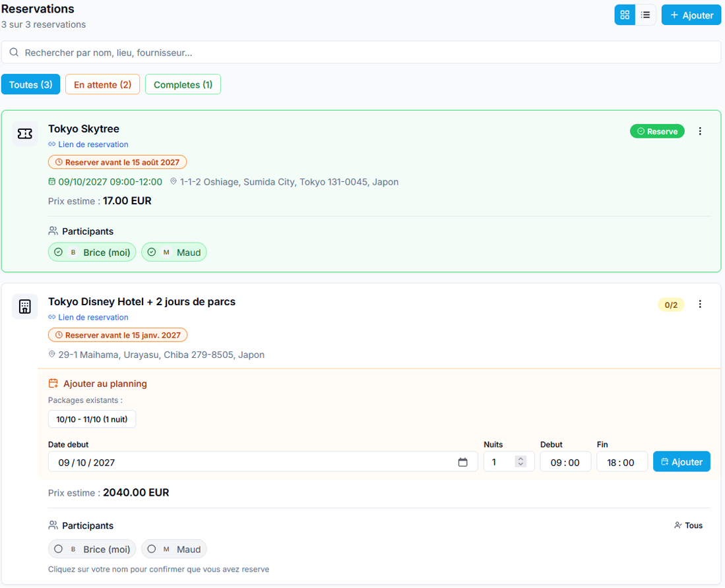
Task: Click the Participants icon in the Tokyo Disney Hotel card
Action: (53, 525)
